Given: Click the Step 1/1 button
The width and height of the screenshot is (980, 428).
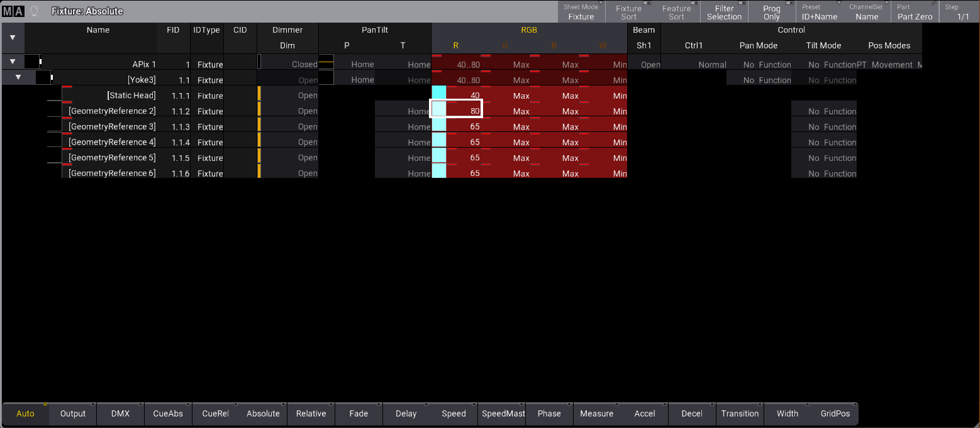Looking at the screenshot, I should (959, 12).
